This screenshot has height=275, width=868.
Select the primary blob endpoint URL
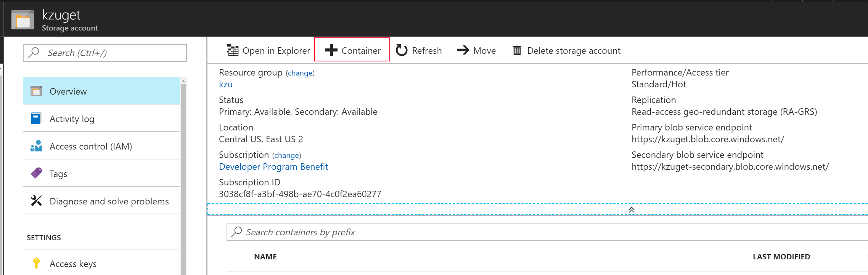point(708,139)
